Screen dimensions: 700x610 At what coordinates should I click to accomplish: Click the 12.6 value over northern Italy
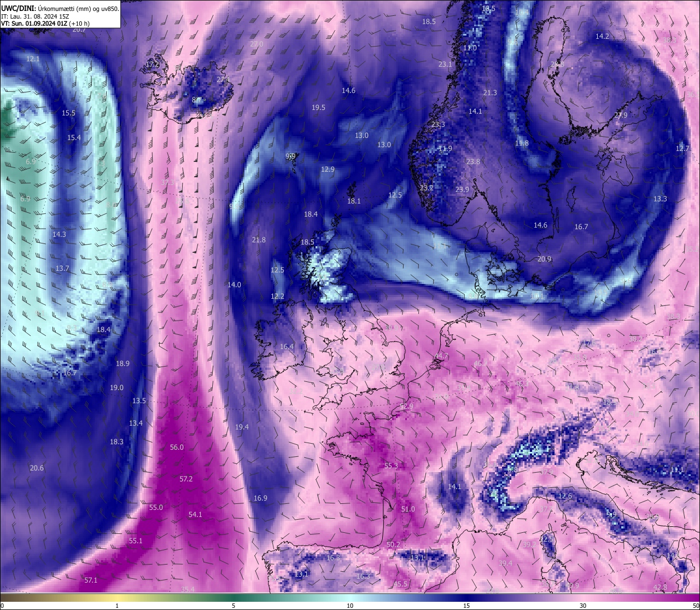(565, 496)
